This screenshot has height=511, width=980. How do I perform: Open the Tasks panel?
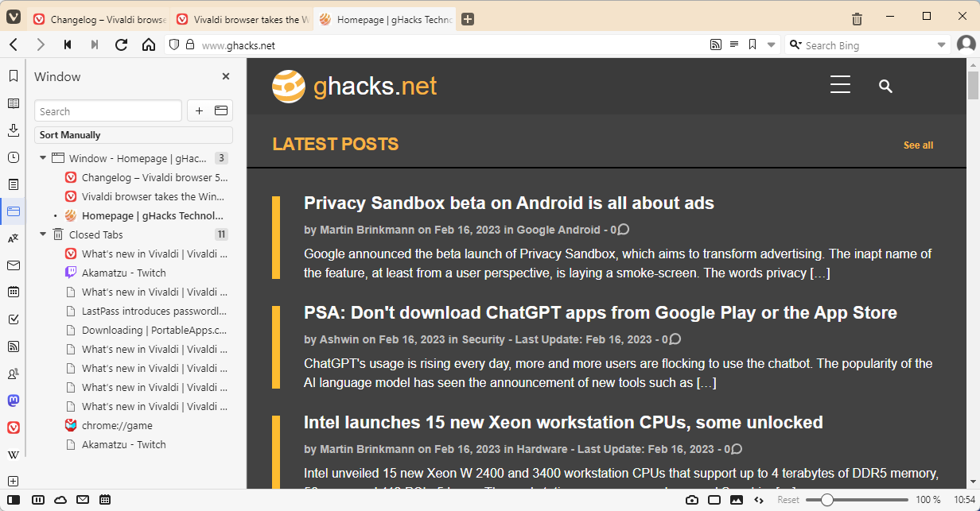pos(14,319)
